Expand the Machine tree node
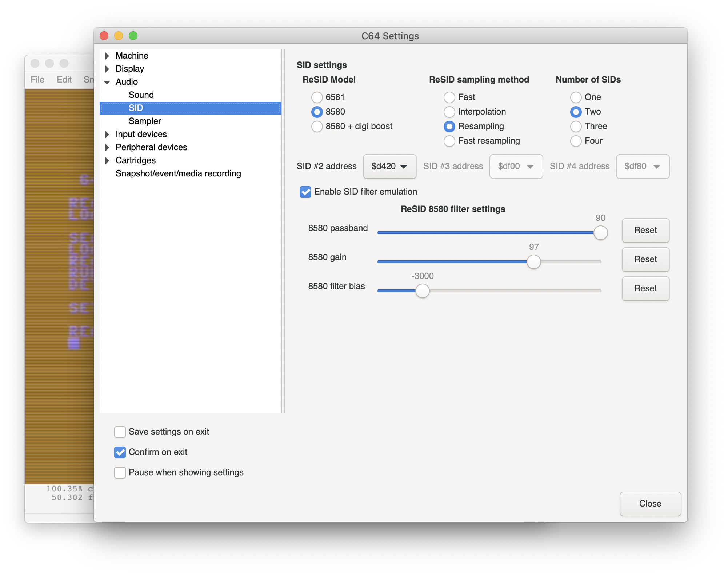Image resolution: width=728 pixels, height=576 pixels. pos(107,56)
